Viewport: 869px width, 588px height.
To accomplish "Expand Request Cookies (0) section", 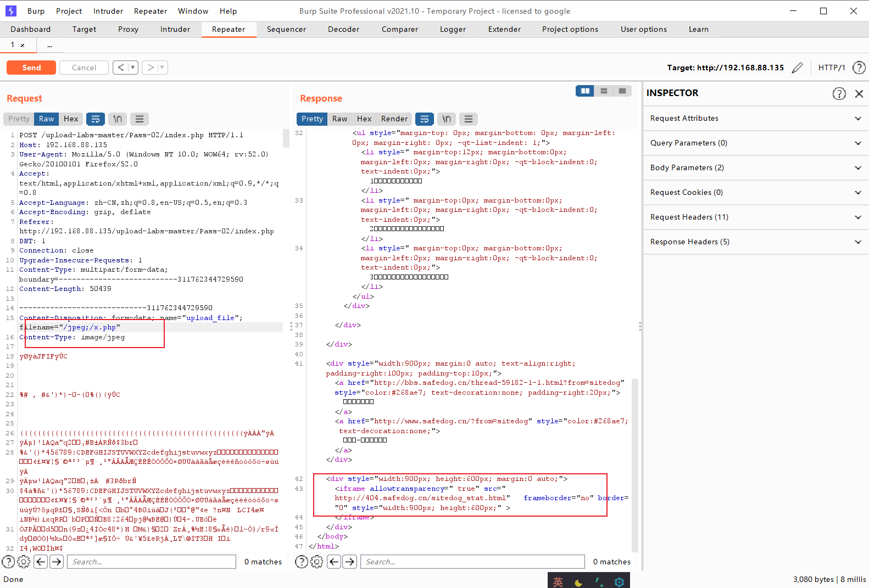I will 756,193.
